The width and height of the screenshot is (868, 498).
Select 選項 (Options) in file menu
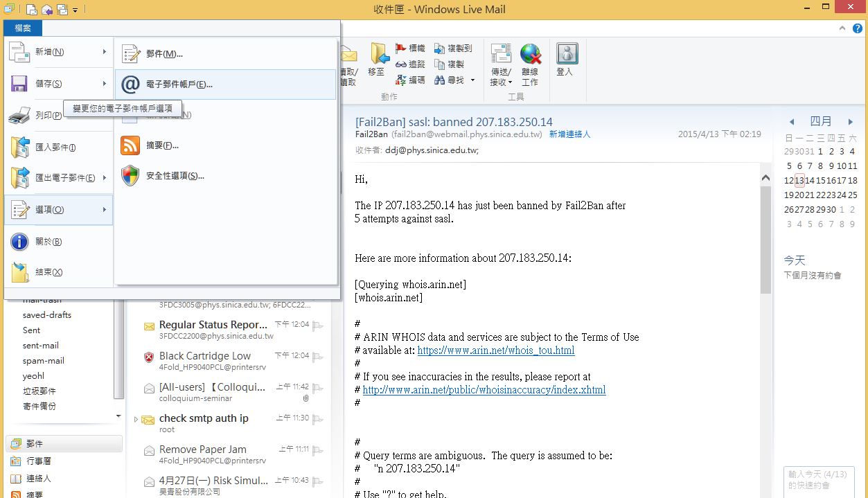click(x=59, y=210)
